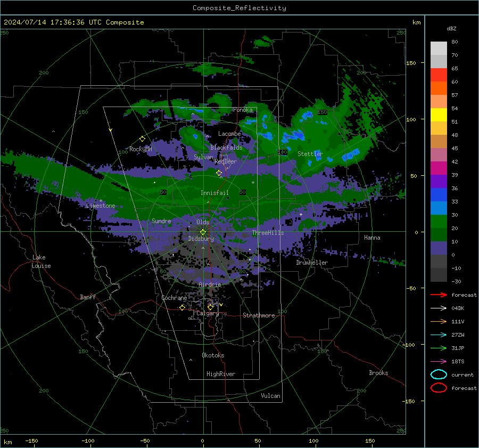
Task: Click the Cochrane town label
Action: pos(174,298)
